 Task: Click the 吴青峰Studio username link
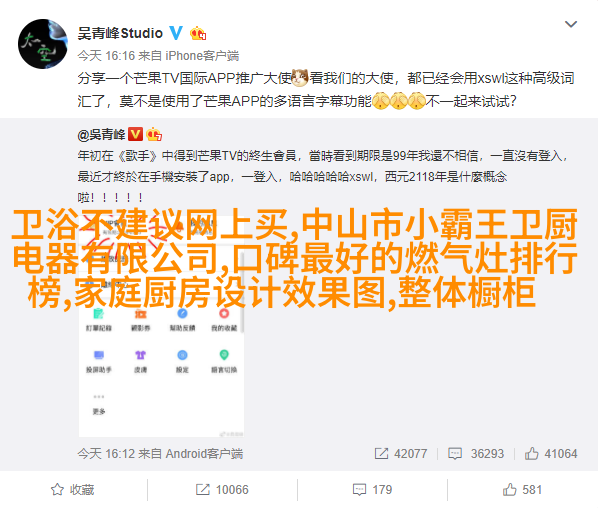pos(120,34)
